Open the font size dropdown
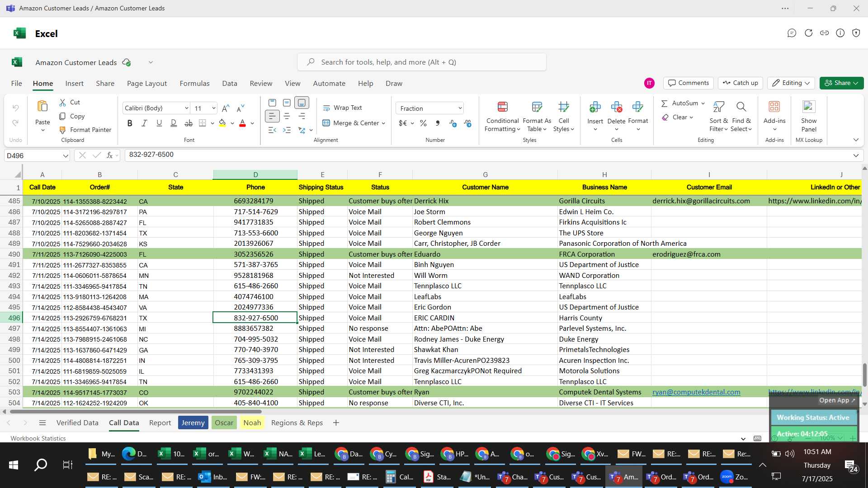868x488 pixels. point(213,108)
